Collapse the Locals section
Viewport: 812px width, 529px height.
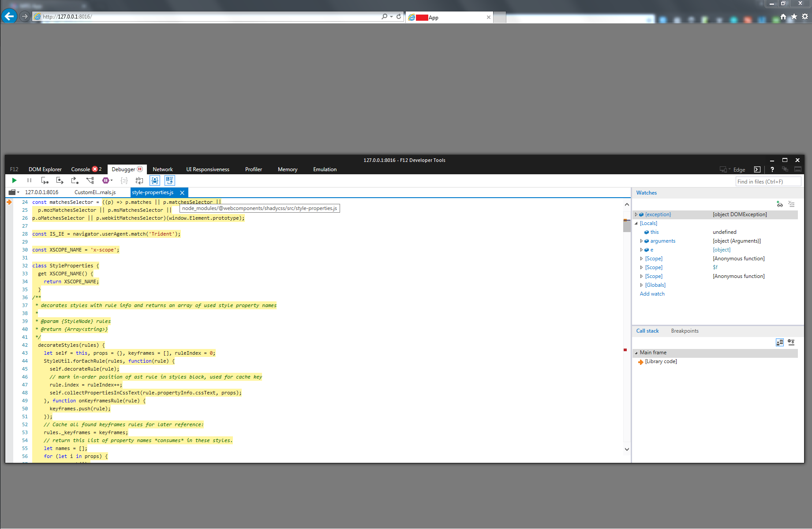coord(636,223)
